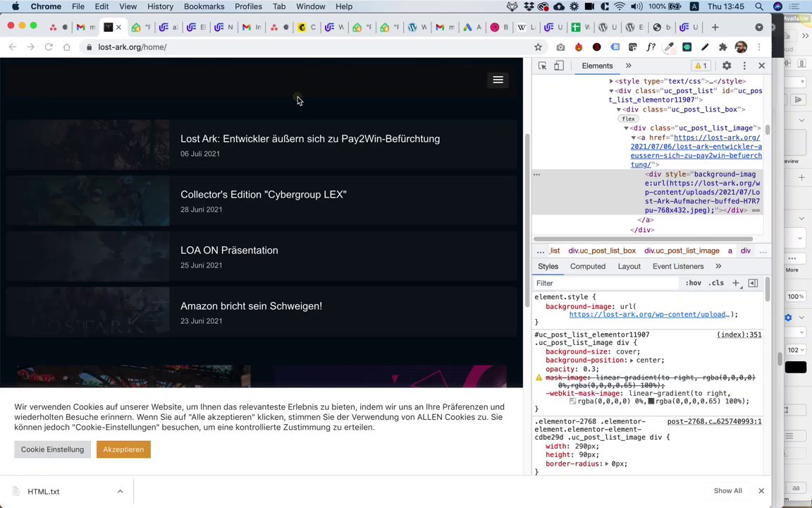Open the (index):351 source link
This screenshot has width=812, height=508.
[739, 335]
